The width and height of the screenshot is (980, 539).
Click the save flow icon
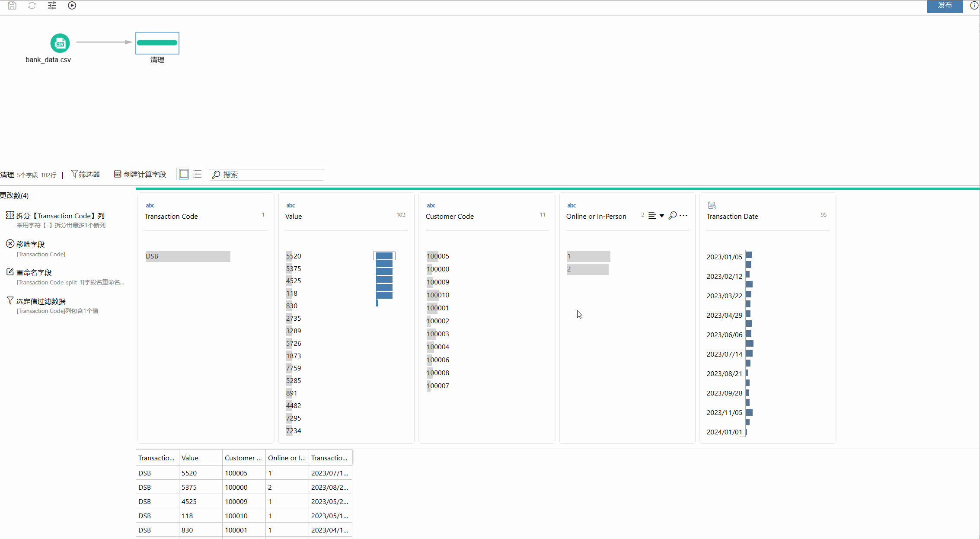point(12,6)
